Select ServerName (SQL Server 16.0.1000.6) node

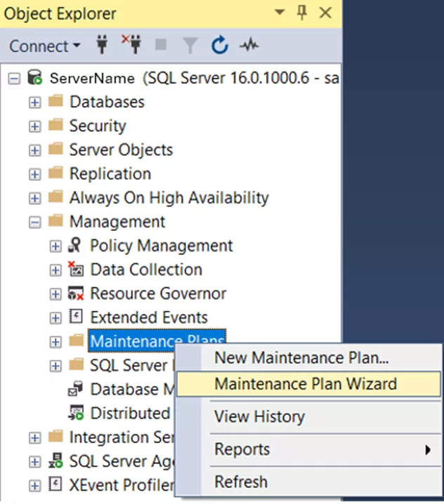(195, 78)
